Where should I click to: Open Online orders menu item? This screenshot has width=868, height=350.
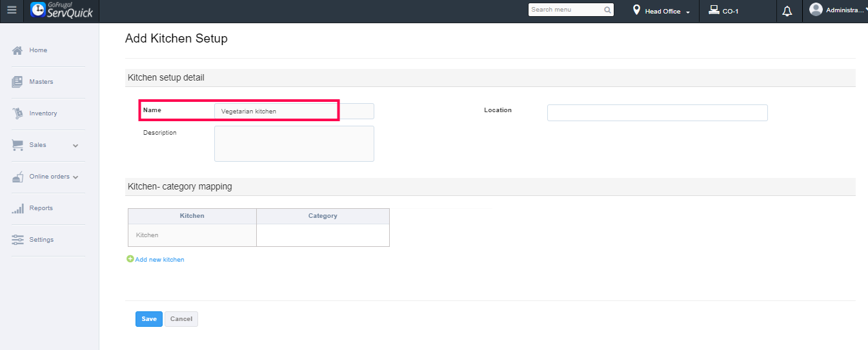click(x=49, y=177)
